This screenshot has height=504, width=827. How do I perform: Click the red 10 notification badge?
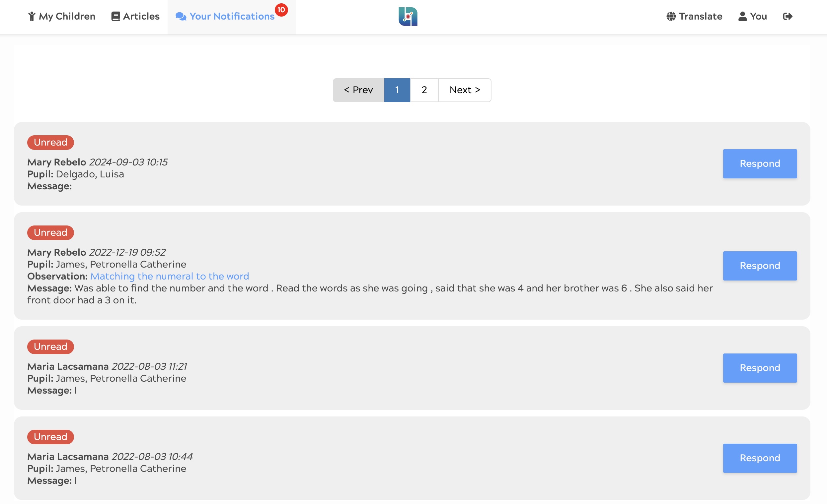pyautogui.click(x=281, y=10)
